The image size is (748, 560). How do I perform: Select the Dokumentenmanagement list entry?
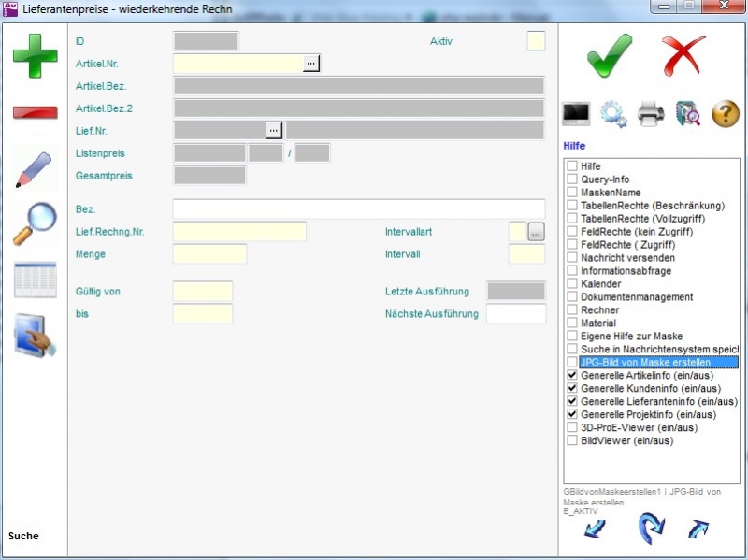pyautogui.click(x=637, y=296)
